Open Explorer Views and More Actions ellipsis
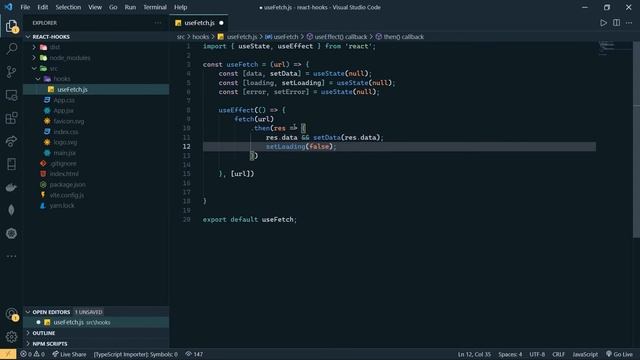This screenshot has width=640, height=360. point(158,23)
